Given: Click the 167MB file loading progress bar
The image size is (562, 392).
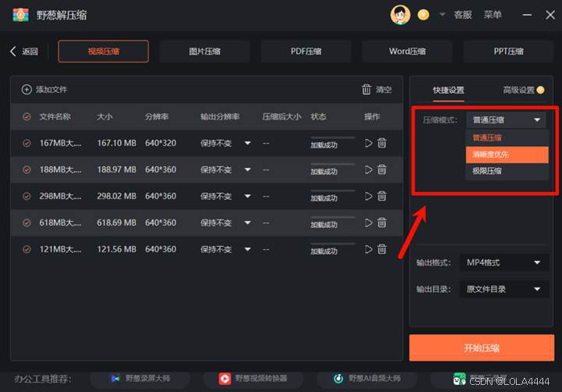Looking at the screenshot, I should tap(333, 137).
